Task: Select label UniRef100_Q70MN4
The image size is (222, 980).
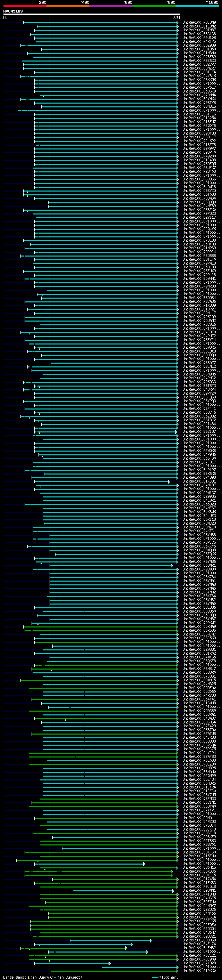Action: (x=199, y=95)
